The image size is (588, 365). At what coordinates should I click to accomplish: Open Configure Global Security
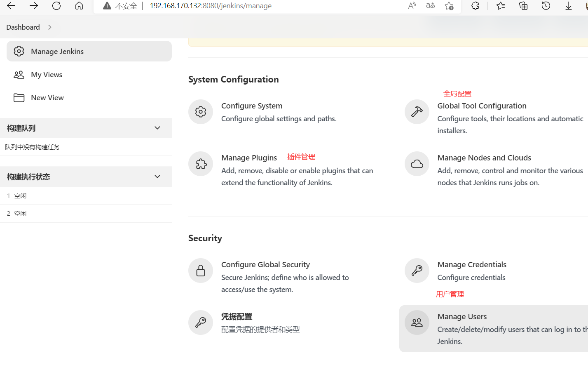(x=265, y=264)
